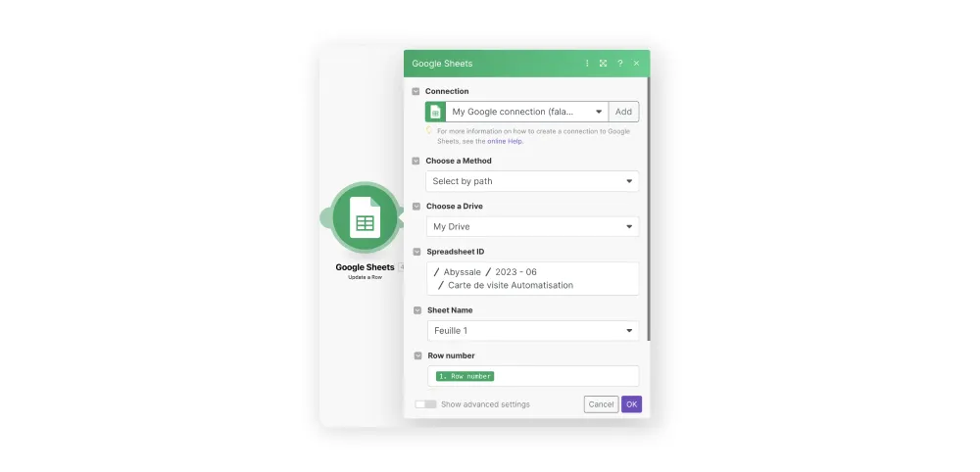Open the My Google connection dropdown
The height and width of the screenshot is (472, 980).
tap(527, 112)
